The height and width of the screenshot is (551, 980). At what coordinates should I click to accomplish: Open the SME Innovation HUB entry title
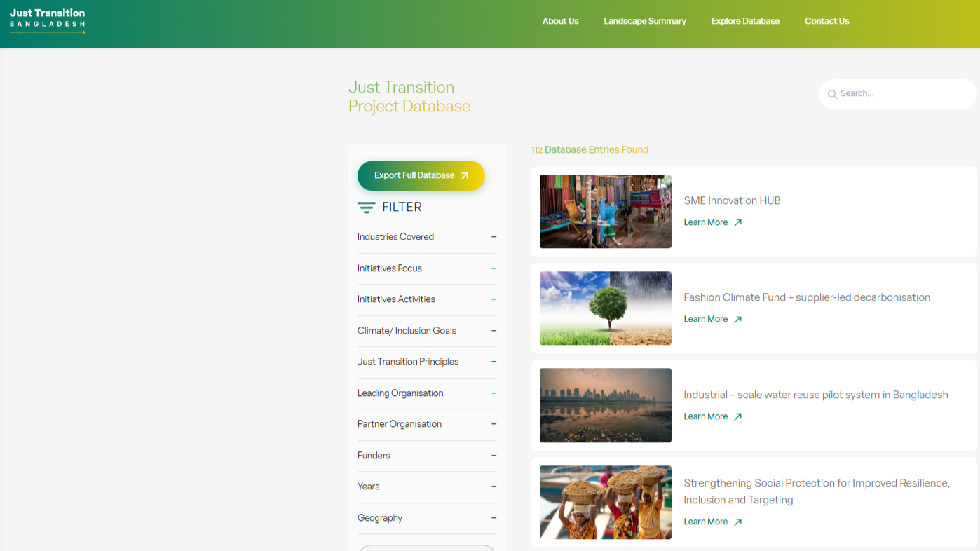pyautogui.click(x=732, y=200)
